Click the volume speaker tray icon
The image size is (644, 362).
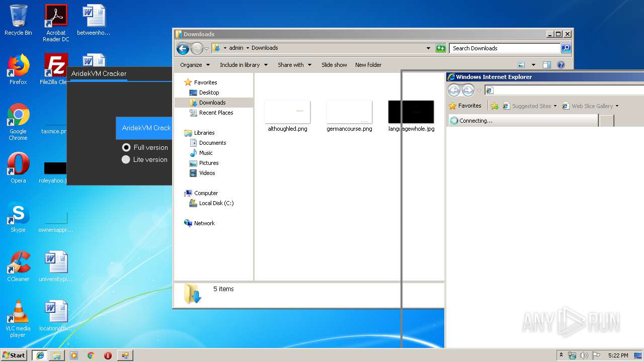click(584, 355)
